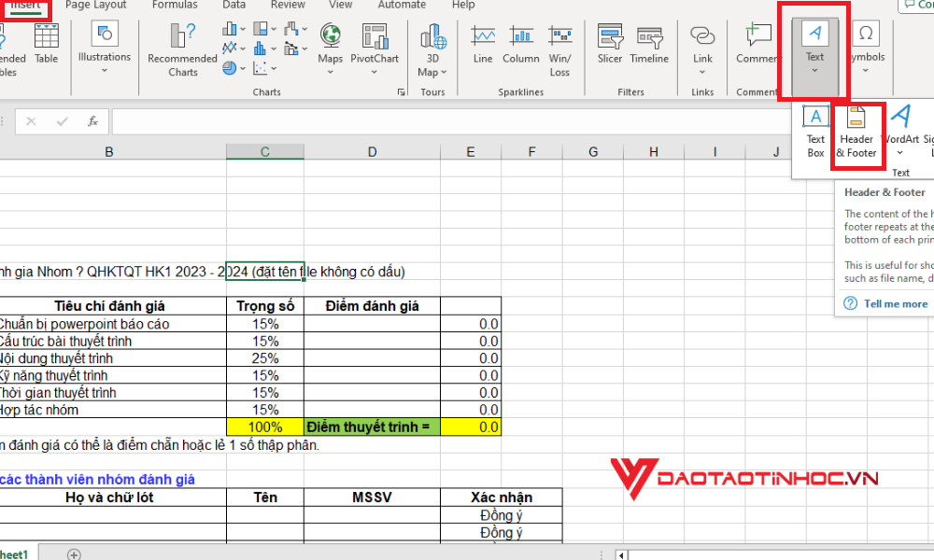The height and width of the screenshot is (560, 934).
Task: Click the PivotChart icon
Action: [375, 36]
